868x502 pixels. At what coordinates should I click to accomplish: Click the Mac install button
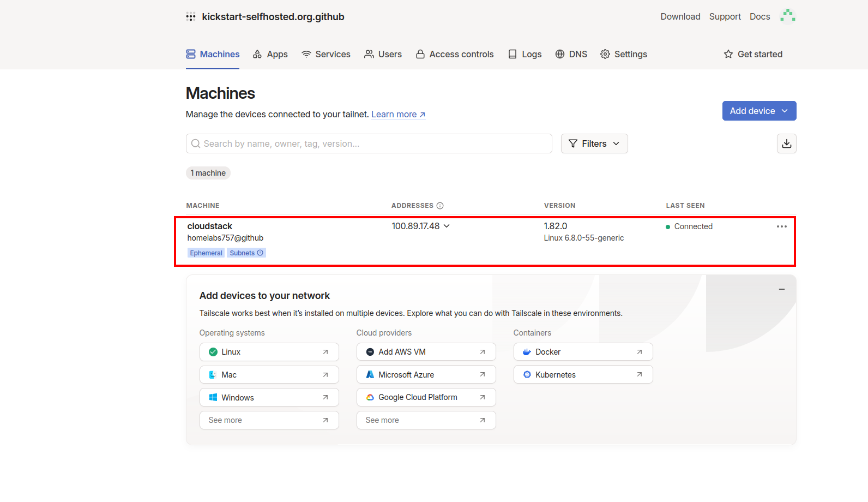tap(269, 375)
